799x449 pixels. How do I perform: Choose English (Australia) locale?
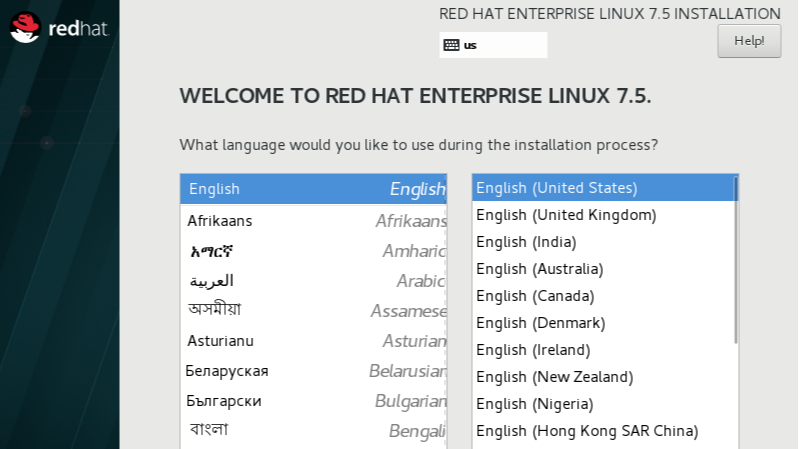[603, 269]
